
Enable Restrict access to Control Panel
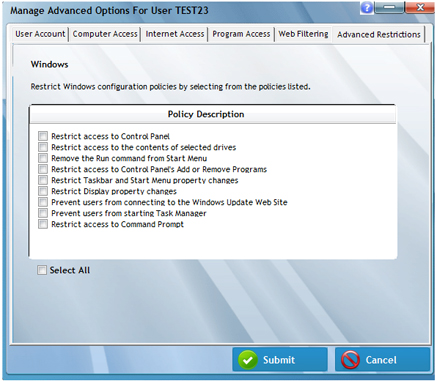(43, 136)
